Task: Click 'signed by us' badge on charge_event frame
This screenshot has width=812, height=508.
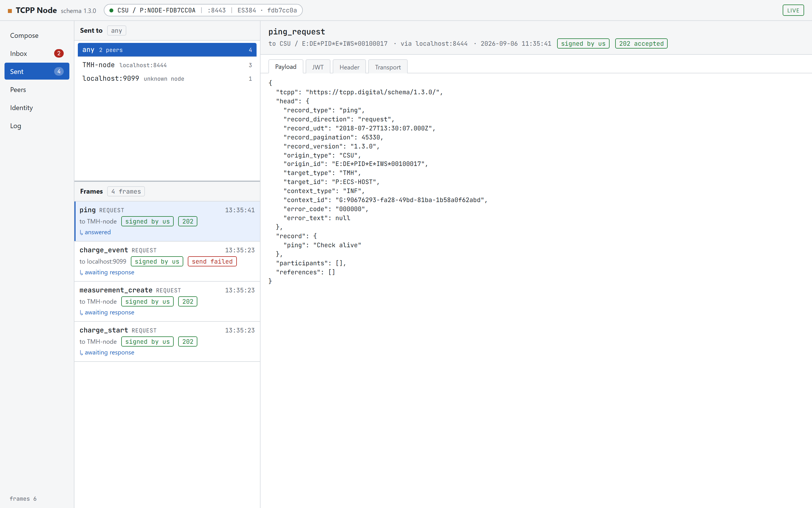Action: (x=157, y=261)
